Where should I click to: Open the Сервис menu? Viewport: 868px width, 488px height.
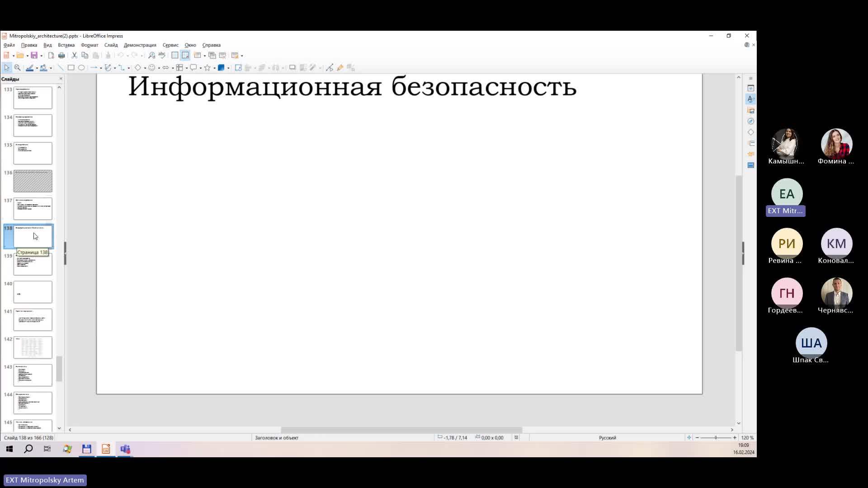point(170,45)
